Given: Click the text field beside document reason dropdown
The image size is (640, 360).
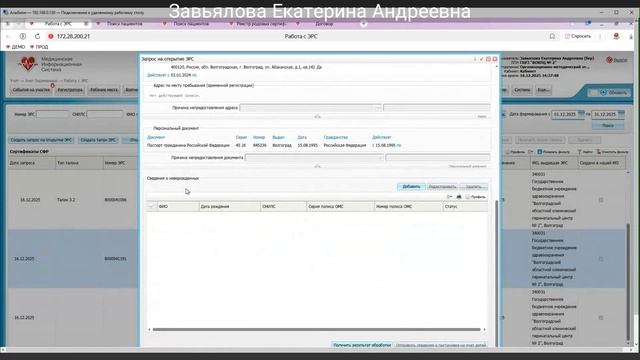Looking at the screenshot, I should pyautogui.click(x=438, y=158).
